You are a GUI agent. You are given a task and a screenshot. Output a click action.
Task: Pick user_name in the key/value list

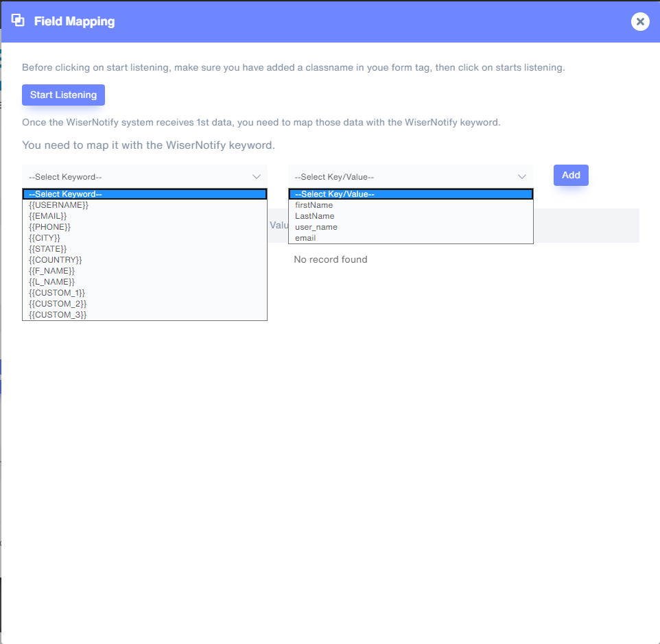pos(316,227)
